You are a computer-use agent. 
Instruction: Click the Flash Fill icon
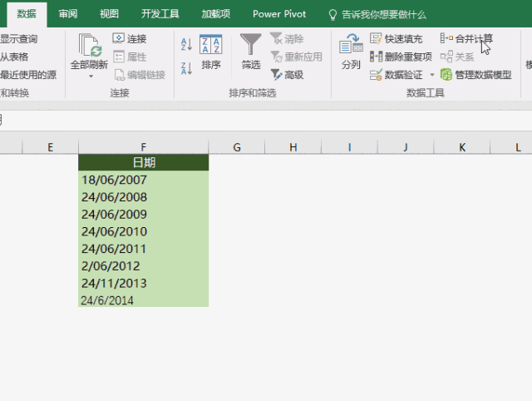(x=376, y=38)
